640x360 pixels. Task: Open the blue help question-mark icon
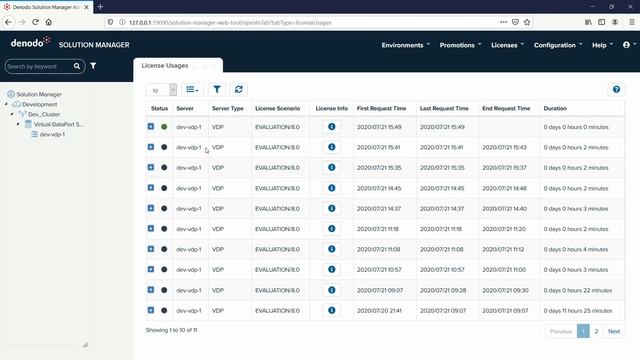(616, 89)
